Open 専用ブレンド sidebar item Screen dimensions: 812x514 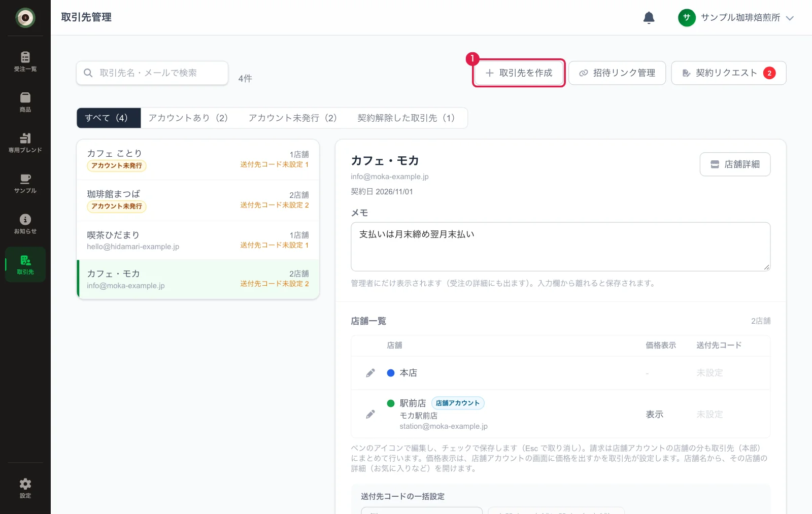[25, 143]
